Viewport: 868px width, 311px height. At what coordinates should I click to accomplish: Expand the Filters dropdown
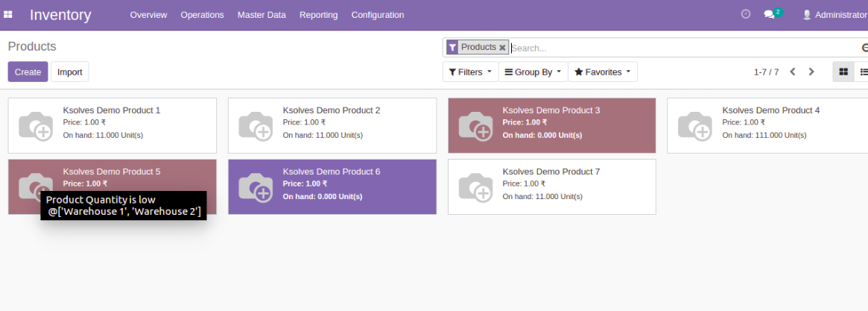471,72
